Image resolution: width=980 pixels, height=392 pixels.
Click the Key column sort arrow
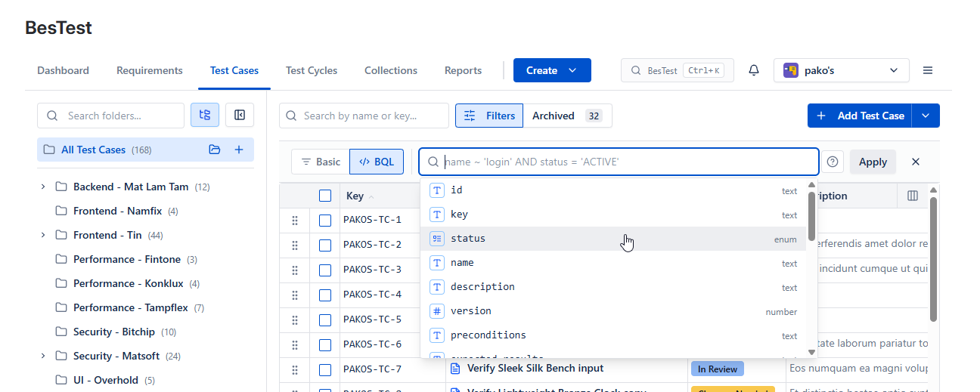[371, 196]
